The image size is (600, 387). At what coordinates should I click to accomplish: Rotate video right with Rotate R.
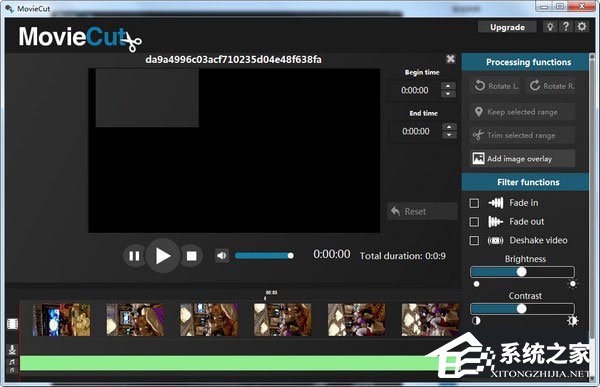(551, 86)
